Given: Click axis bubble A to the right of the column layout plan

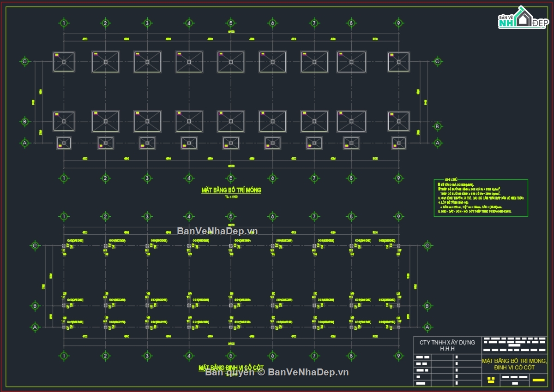Looking at the screenshot, I should 428,327.
